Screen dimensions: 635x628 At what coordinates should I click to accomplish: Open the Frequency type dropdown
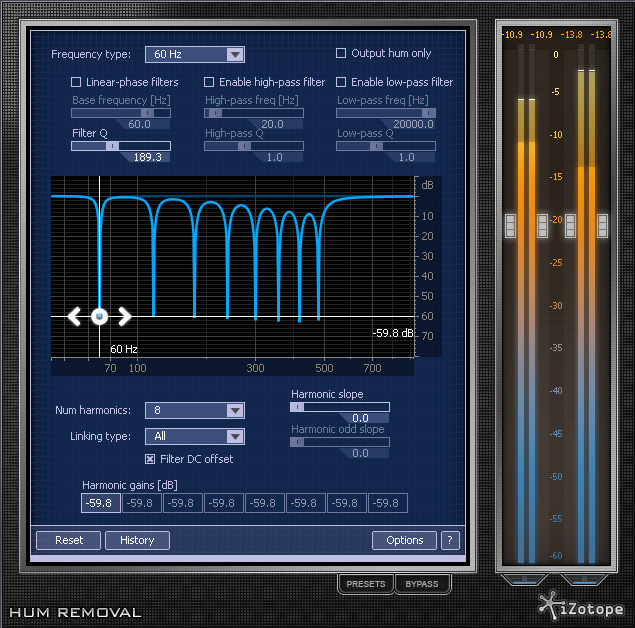[194, 54]
